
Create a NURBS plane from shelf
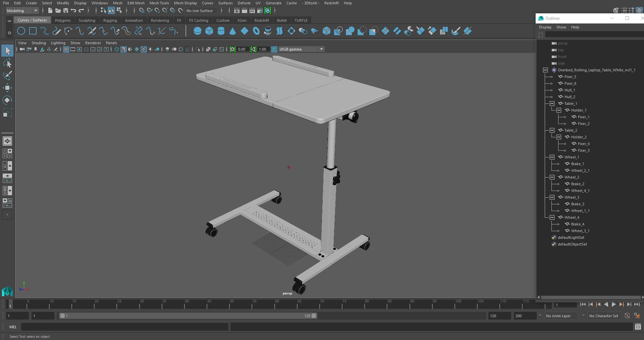coord(245,31)
